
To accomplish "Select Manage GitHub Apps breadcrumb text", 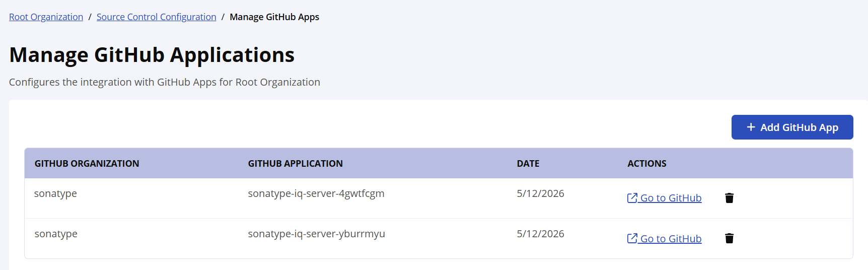I will pos(274,17).
